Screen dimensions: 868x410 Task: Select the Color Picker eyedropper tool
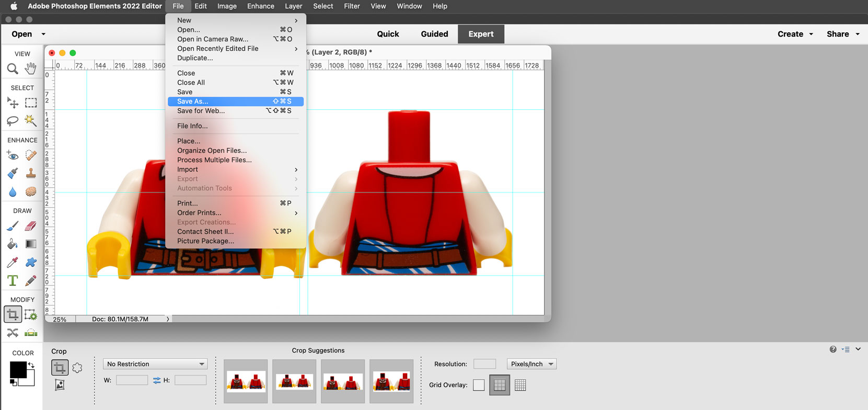(x=13, y=262)
